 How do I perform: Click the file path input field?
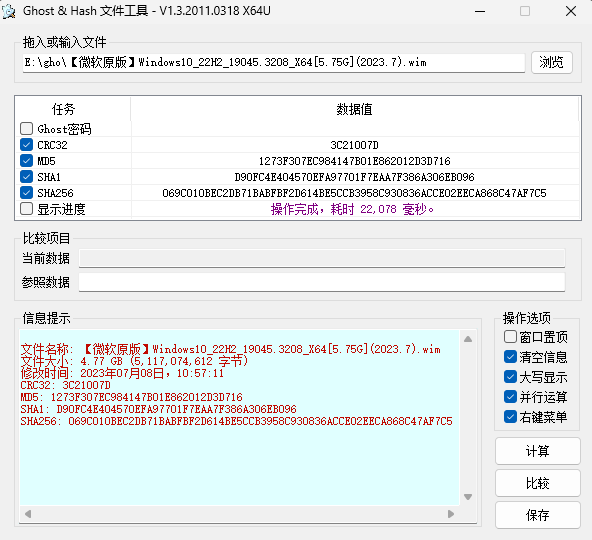pyautogui.click(x=274, y=63)
